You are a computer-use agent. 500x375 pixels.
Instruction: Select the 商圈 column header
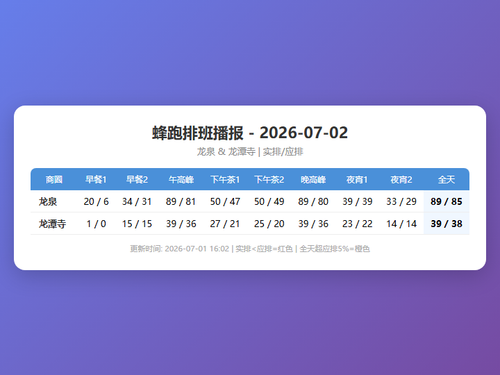click(54, 180)
